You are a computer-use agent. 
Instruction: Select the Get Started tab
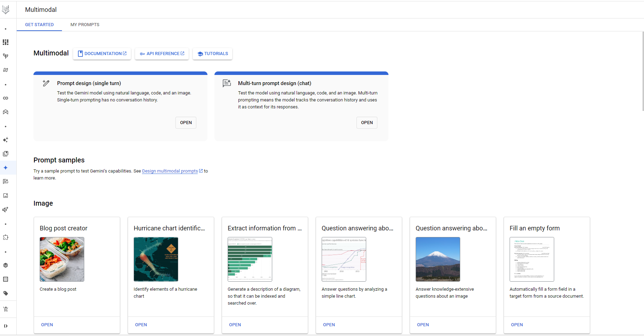pyautogui.click(x=39, y=25)
